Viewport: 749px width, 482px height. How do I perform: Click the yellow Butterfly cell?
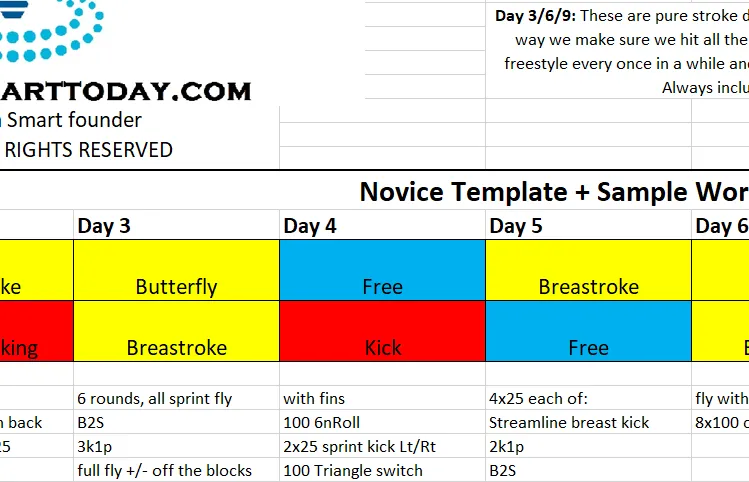176,270
